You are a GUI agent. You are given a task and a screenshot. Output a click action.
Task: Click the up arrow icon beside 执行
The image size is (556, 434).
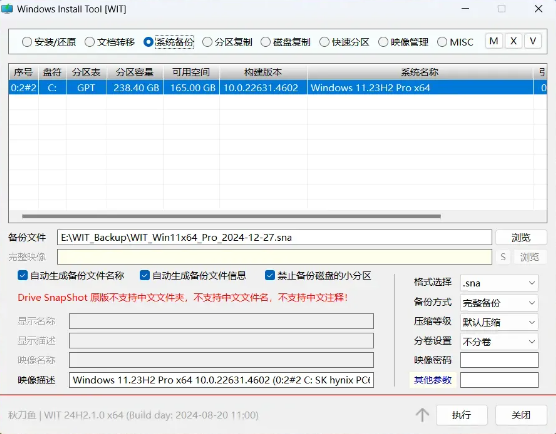tap(422, 414)
